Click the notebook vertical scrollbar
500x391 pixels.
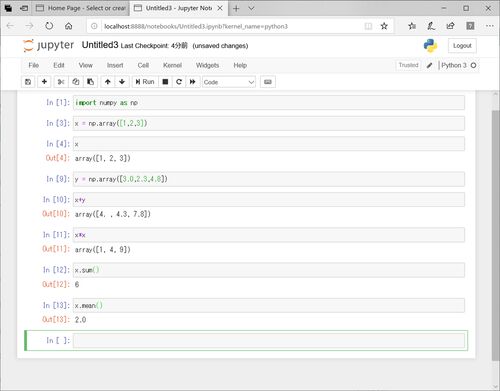[495, 235]
